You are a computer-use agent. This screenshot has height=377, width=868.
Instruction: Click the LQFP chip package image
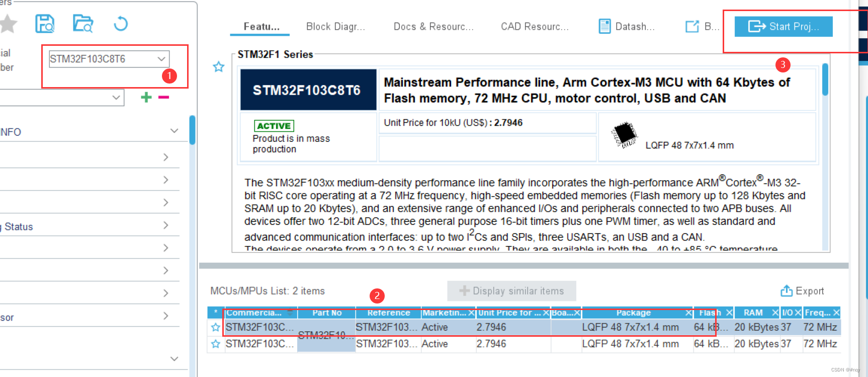pos(624,134)
